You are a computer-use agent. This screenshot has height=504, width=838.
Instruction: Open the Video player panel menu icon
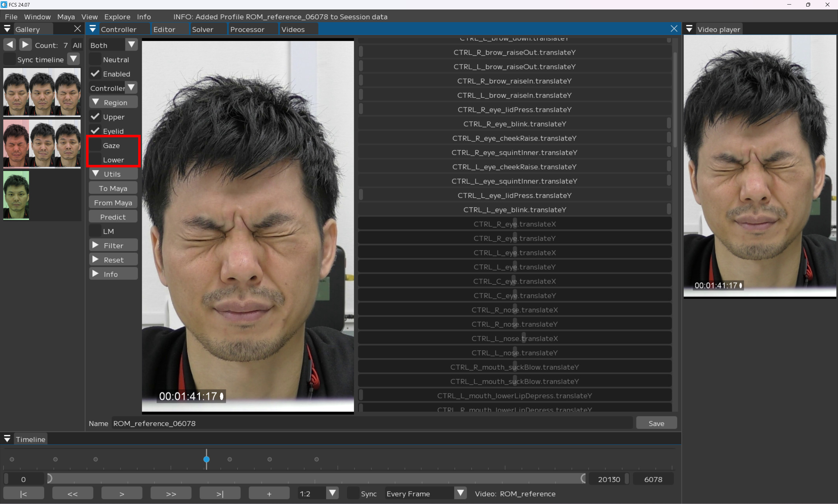coord(689,29)
